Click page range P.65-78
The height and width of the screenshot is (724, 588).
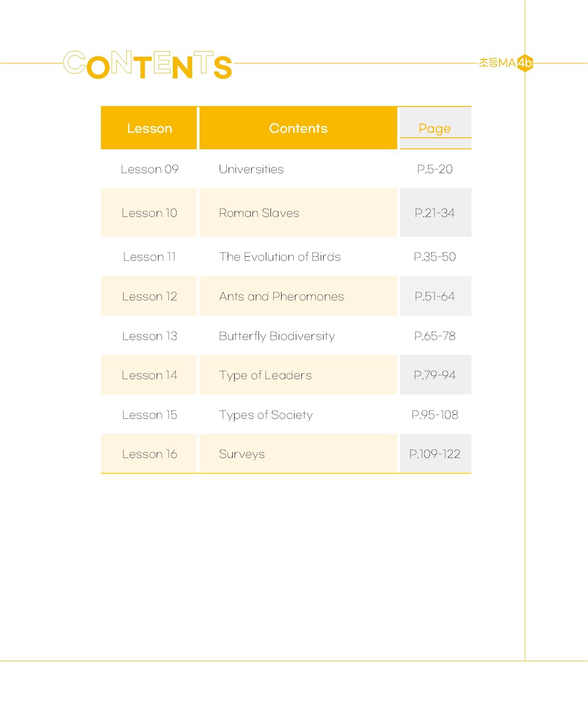point(435,336)
